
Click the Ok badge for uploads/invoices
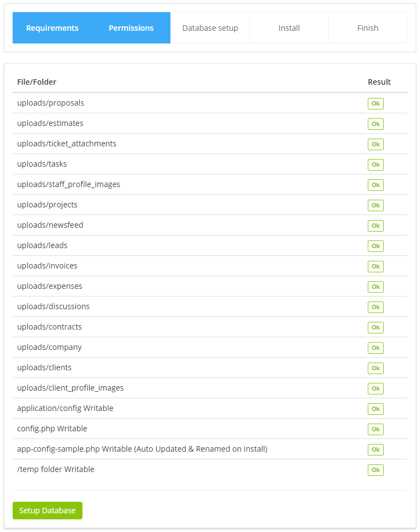[375, 266]
